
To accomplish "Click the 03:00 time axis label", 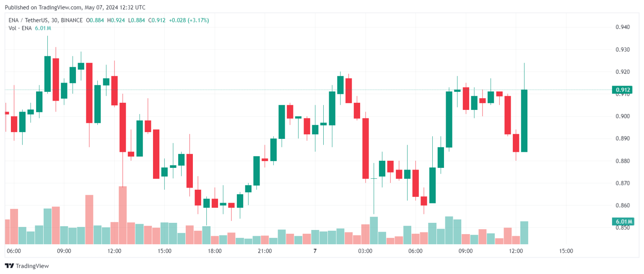I will coord(365,251).
